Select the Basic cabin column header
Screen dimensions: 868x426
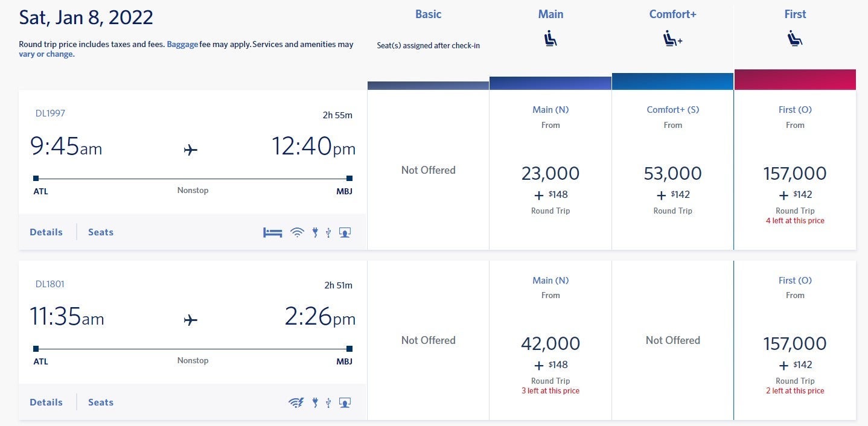pyautogui.click(x=428, y=14)
